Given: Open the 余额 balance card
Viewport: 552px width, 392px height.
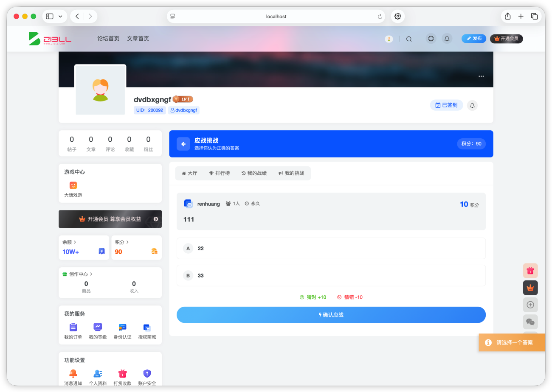Looking at the screenshot, I should (x=84, y=247).
